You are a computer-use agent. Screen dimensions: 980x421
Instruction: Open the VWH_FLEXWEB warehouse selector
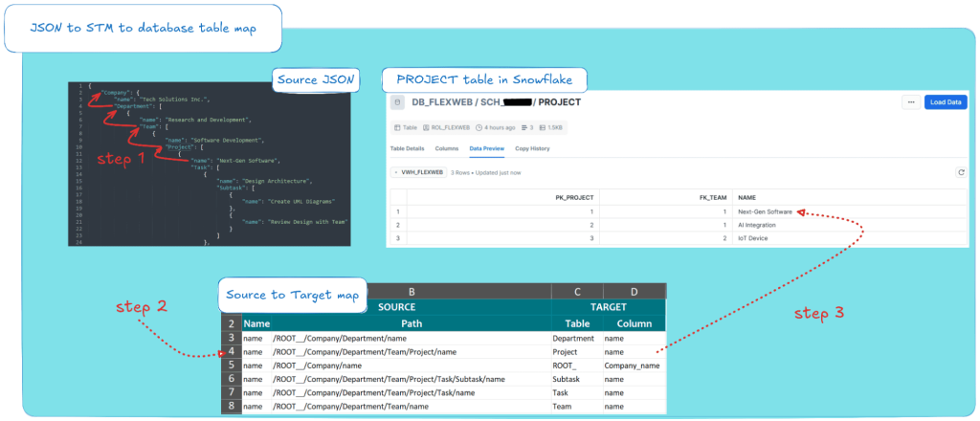pos(417,172)
